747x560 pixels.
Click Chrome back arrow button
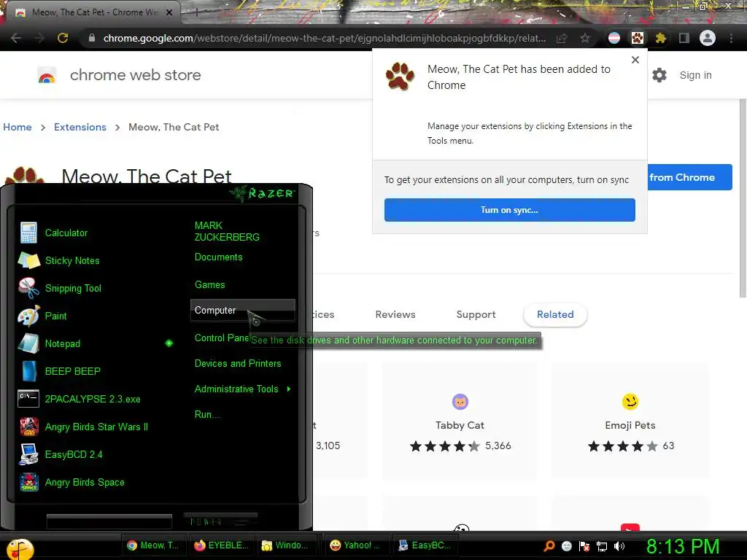[x=16, y=38]
